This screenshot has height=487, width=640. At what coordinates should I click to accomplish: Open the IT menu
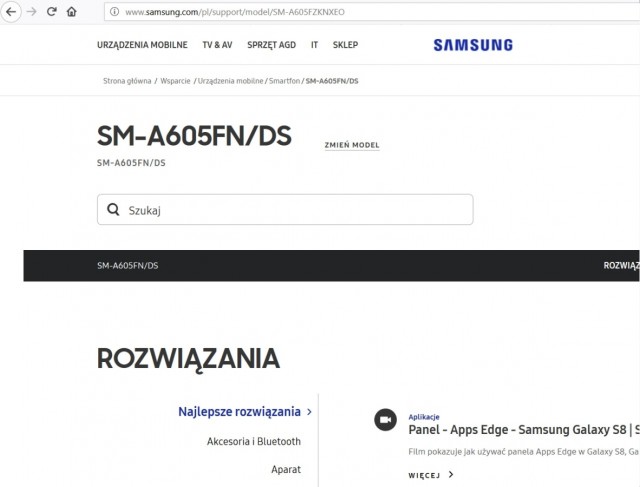pyautogui.click(x=315, y=45)
